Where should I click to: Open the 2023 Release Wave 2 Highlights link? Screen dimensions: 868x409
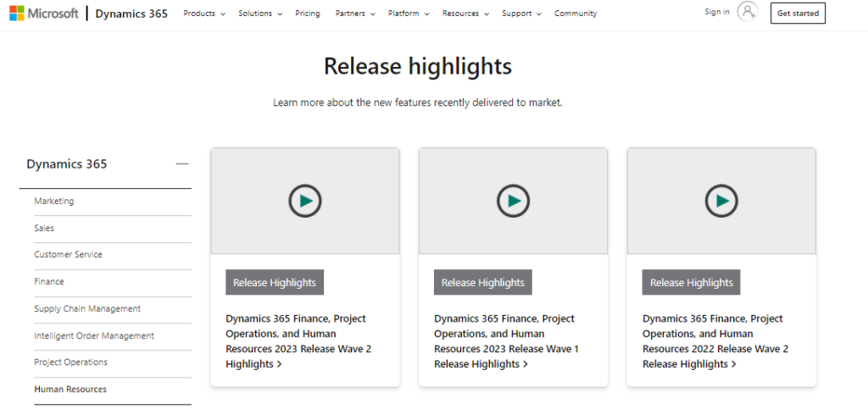(298, 341)
